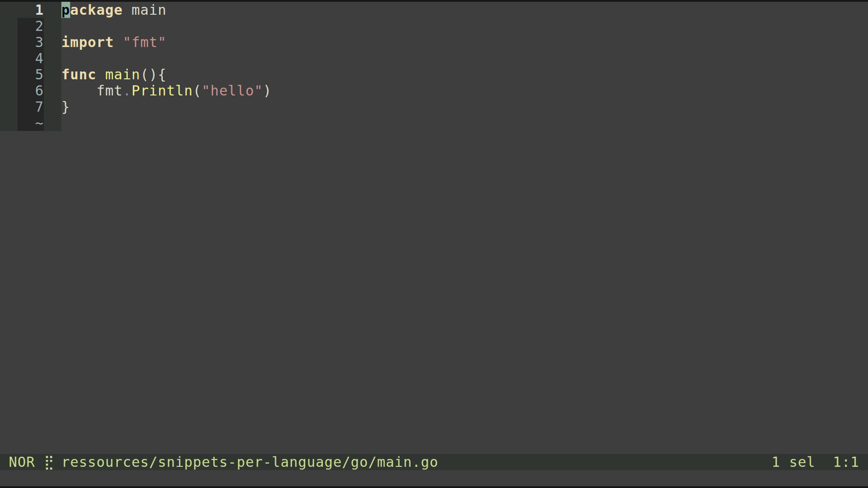Select line number 5 in gutter
868x488 pixels.
[39, 75]
